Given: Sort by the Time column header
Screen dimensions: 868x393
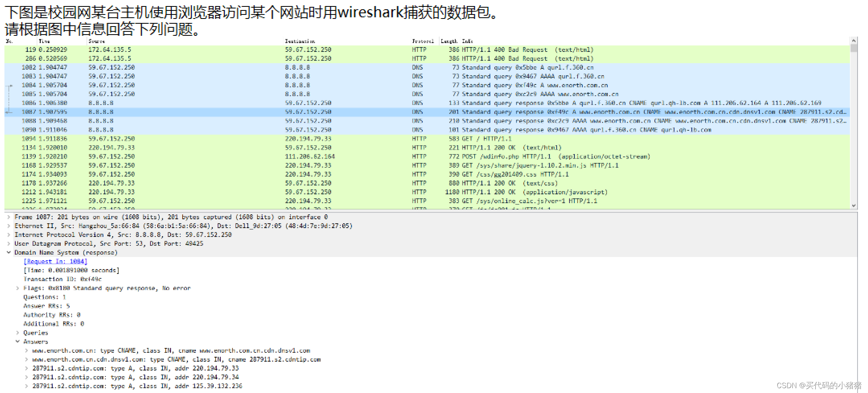Looking at the screenshot, I should tap(44, 41).
